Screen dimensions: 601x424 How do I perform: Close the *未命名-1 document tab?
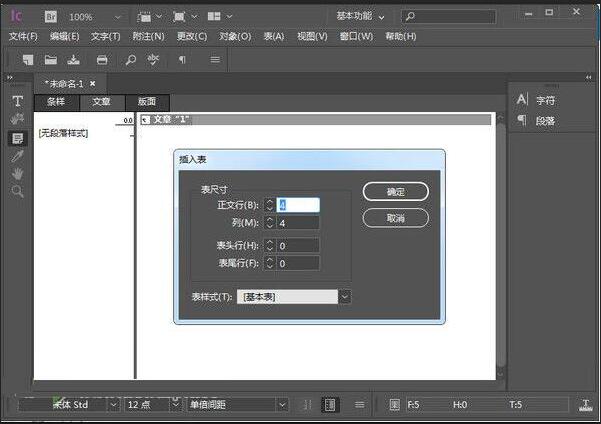pyautogui.click(x=92, y=84)
